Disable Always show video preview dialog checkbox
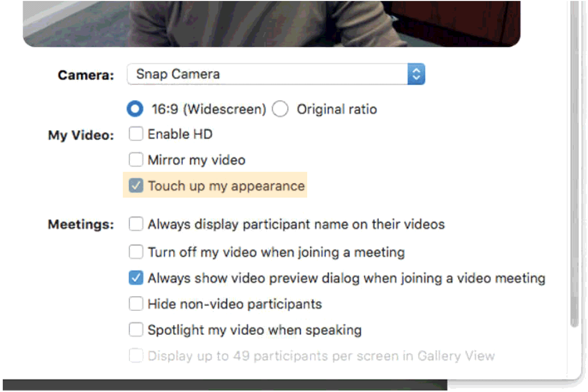Screen dimensions: 588x392 tap(136, 278)
